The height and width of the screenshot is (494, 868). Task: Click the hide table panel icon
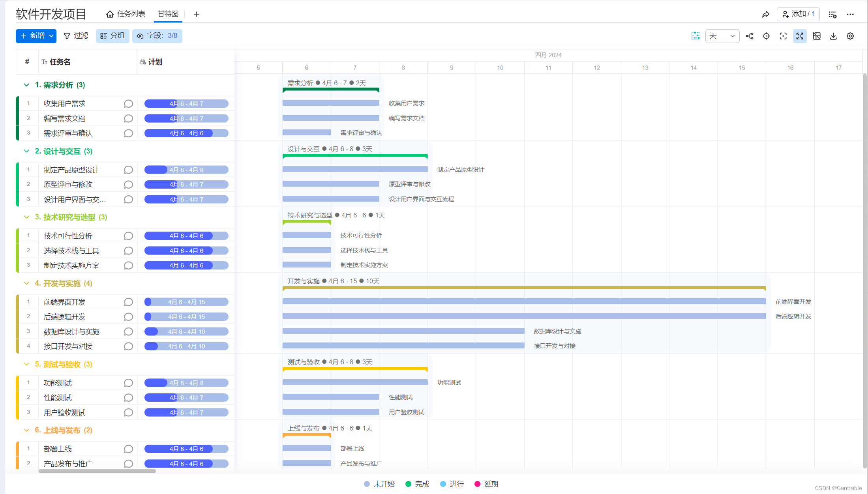[817, 36]
